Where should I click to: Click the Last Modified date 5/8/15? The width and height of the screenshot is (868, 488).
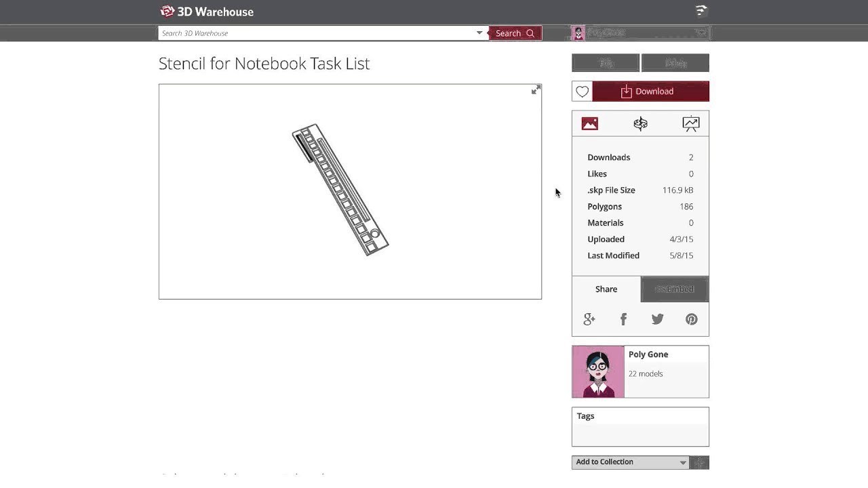tap(682, 256)
